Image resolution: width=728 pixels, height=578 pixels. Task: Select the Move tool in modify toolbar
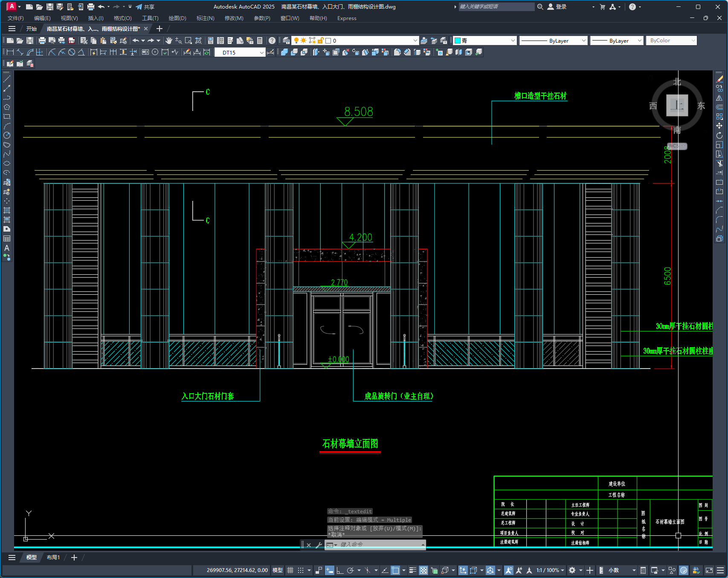tap(719, 126)
